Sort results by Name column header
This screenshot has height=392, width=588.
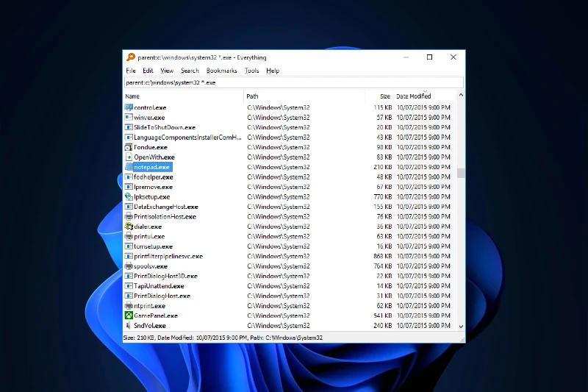click(x=183, y=96)
